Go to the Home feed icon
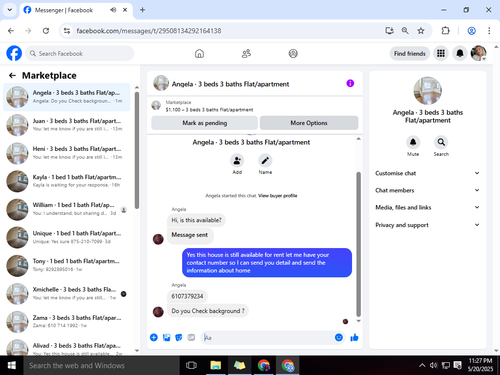The width and height of the screenshot is (500, 375). [x=199, y=53]
